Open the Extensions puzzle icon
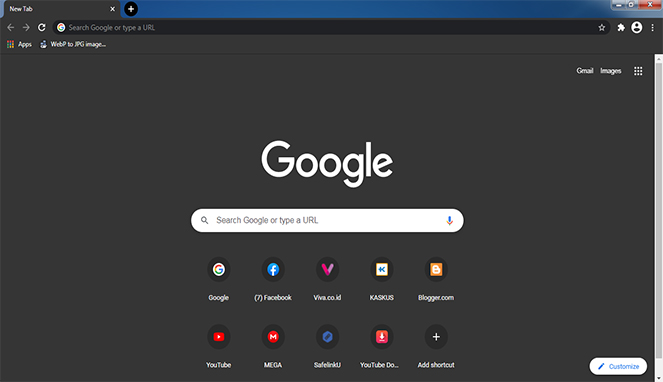Screen dimensions: 663x382 point(621,27)
